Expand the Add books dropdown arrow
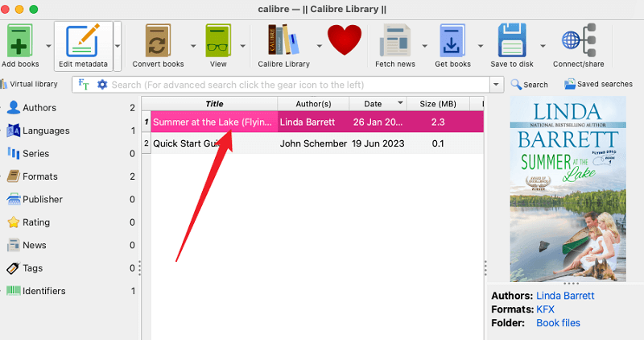 [x=48, y=46]
